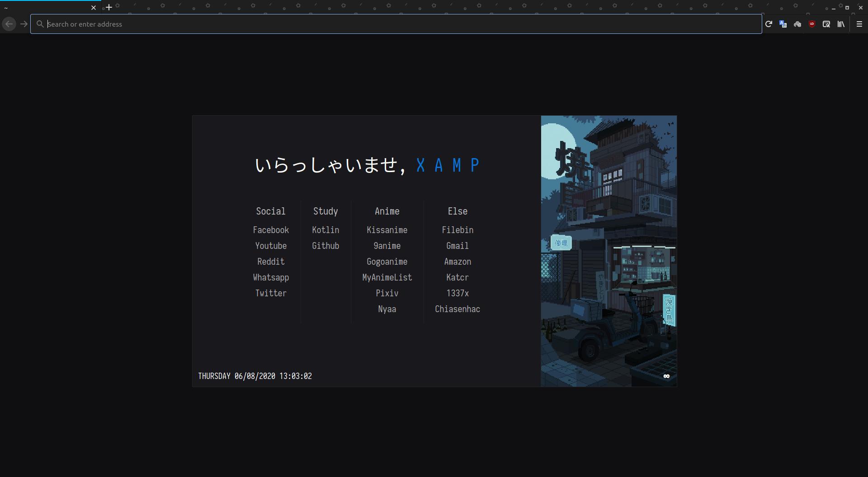Open the Katcr link
This screenshot has width=868, height=477.
[x=458, y=277]
